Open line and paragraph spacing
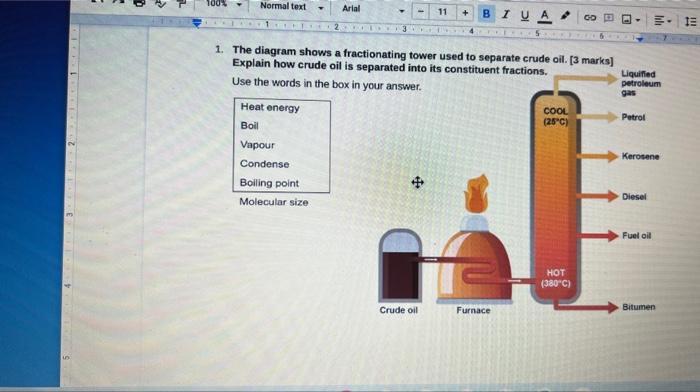700x392 pixels. (690, 21)
